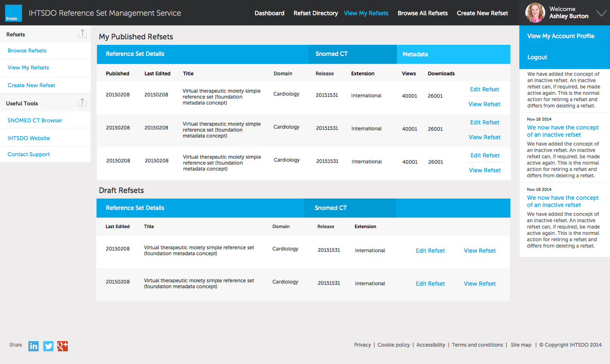
Task: Open the Dashboard nav item
Action: click(x=269, y=13)
